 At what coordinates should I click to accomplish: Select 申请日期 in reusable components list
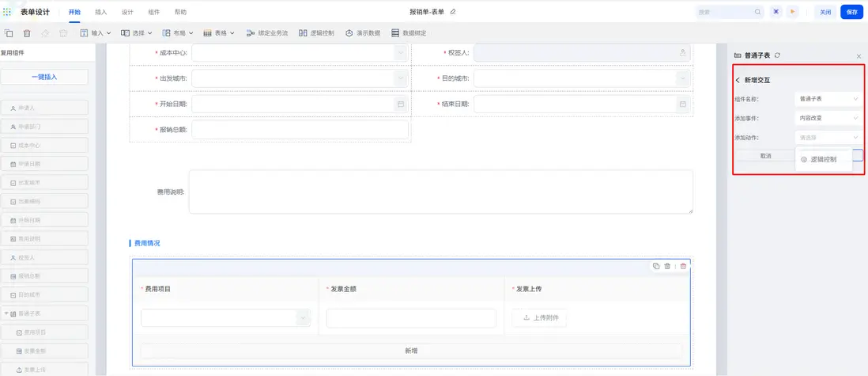point(44,164)
